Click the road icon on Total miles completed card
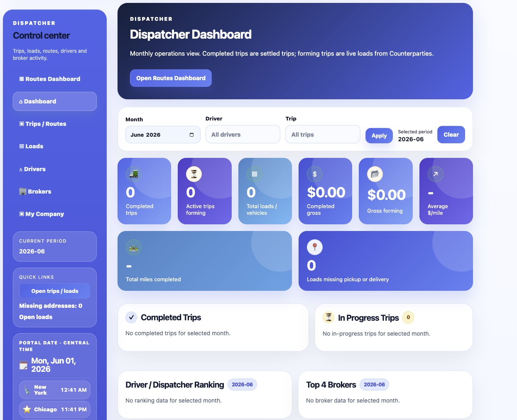The width and height of the screenshot is (517, 420). click(x=134, y=247)
